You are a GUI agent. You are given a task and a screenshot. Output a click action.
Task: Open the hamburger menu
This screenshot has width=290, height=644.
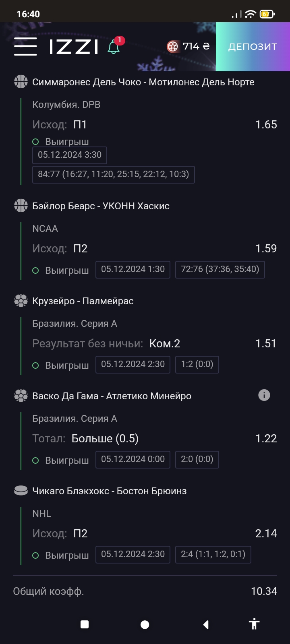coord(25,47)
